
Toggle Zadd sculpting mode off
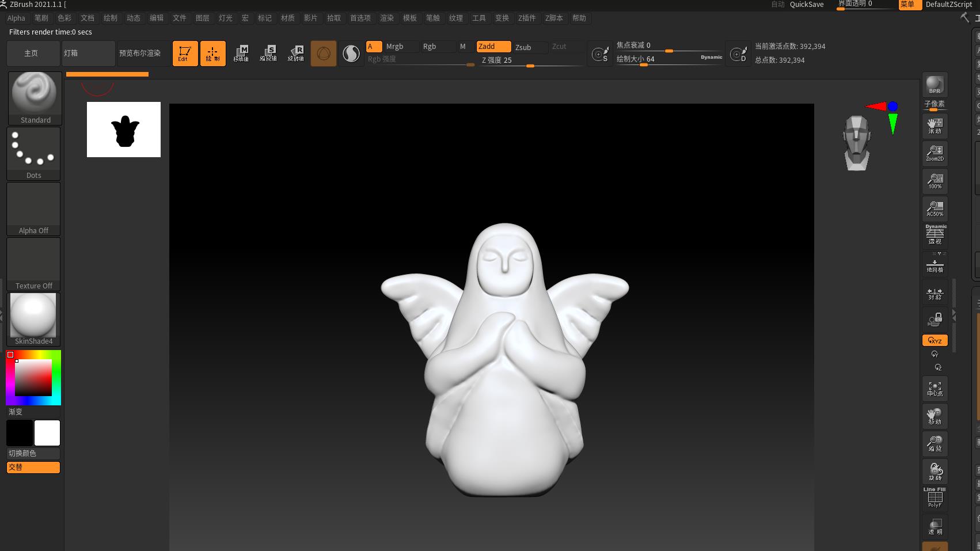[x=492, y=46]
